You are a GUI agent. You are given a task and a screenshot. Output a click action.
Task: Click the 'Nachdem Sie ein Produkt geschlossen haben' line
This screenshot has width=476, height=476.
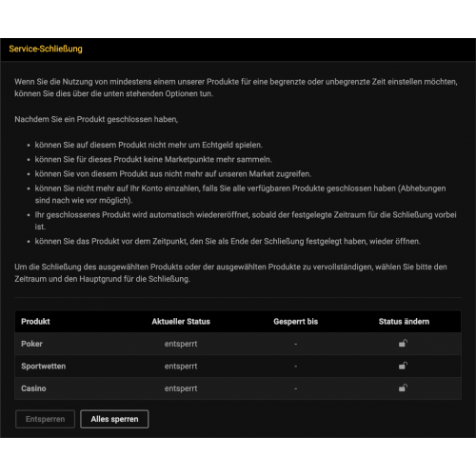pos(96,119)
